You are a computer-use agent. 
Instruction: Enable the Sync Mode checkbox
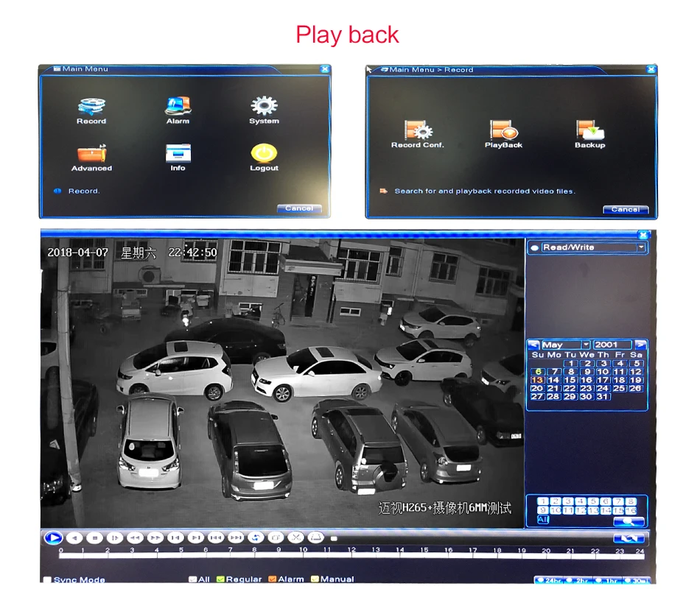point(47,579)
